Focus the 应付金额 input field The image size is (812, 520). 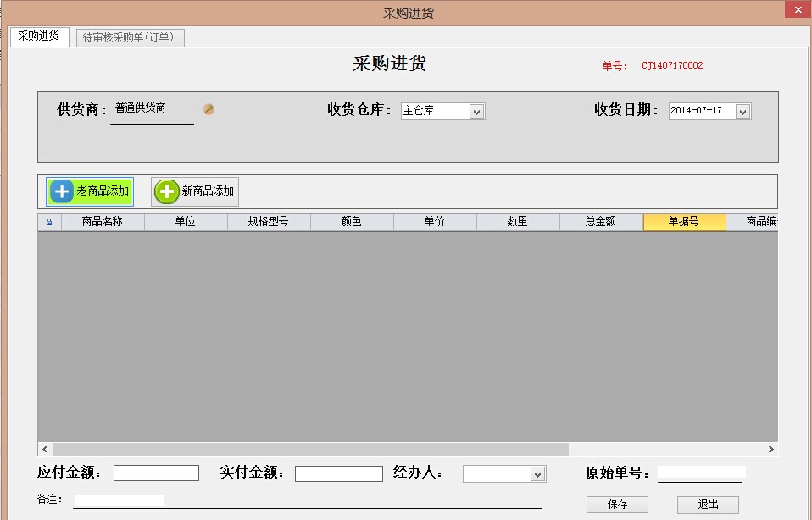[x=156, y=473]
